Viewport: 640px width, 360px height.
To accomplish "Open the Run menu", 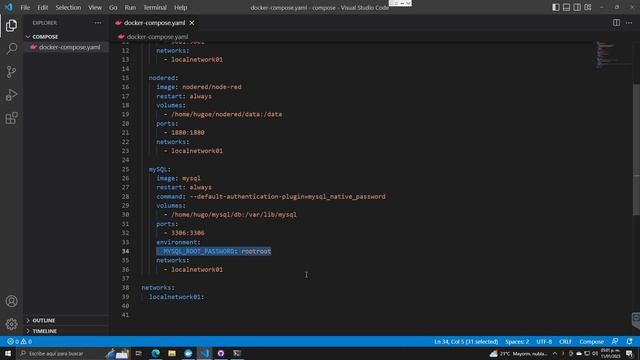I will [130, 7].
